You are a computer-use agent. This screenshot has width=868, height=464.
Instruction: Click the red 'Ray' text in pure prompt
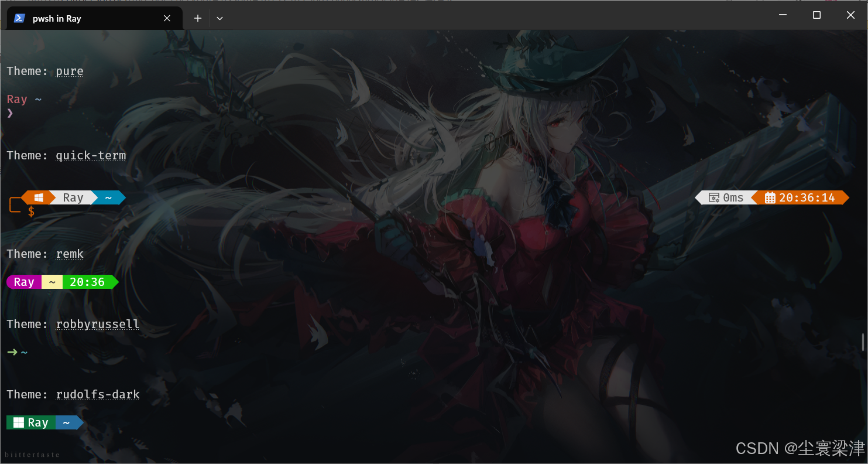[17, 99]
